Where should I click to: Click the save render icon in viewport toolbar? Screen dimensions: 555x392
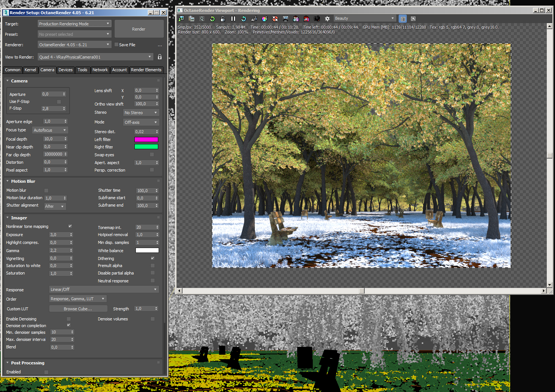pyautogui.click(x=181, y=19)
